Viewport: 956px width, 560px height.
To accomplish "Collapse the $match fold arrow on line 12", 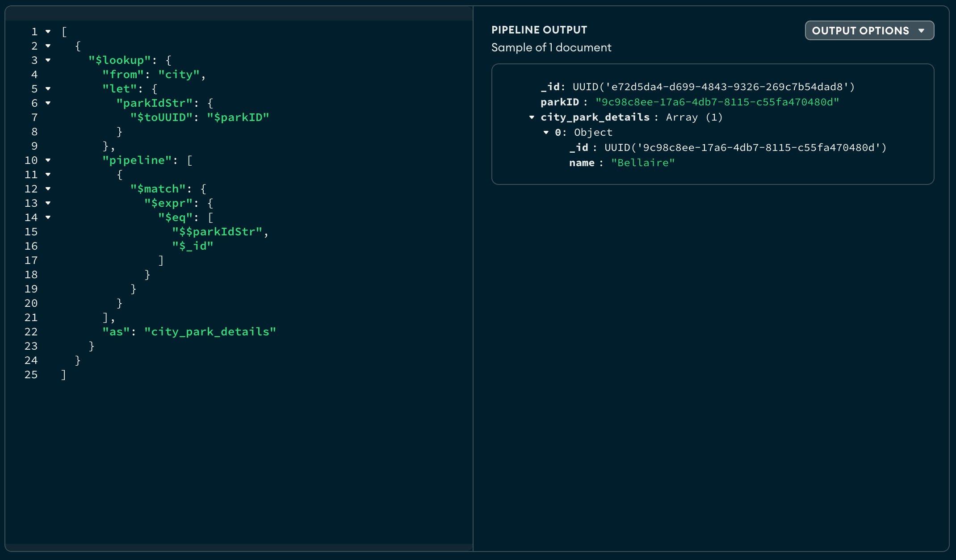I will (48, 189).
